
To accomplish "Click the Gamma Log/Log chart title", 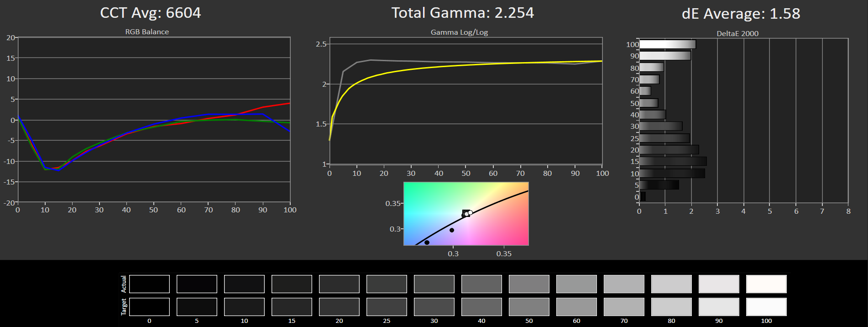I will pyautogui.click(x=459, y=32).
